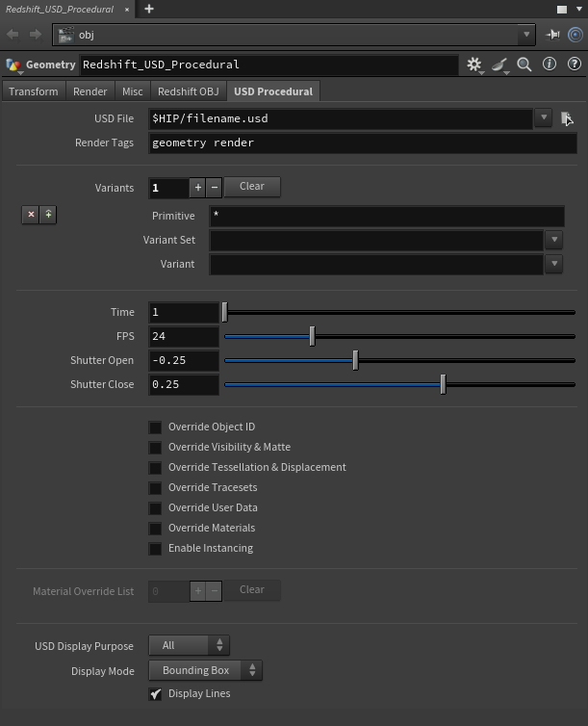The image size is (588, 726).
Task: Open the pane options arrow at top right
Action: pos(579,9)
